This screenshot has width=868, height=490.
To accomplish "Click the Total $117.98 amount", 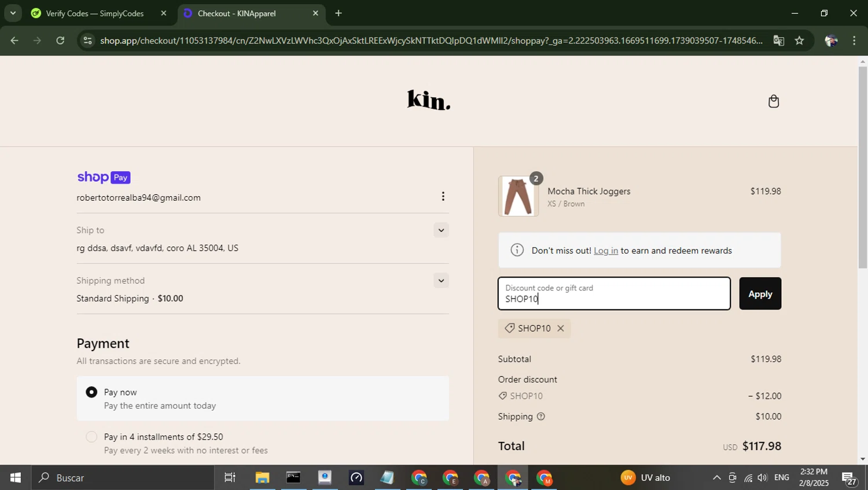I will (x=762, y=446).
